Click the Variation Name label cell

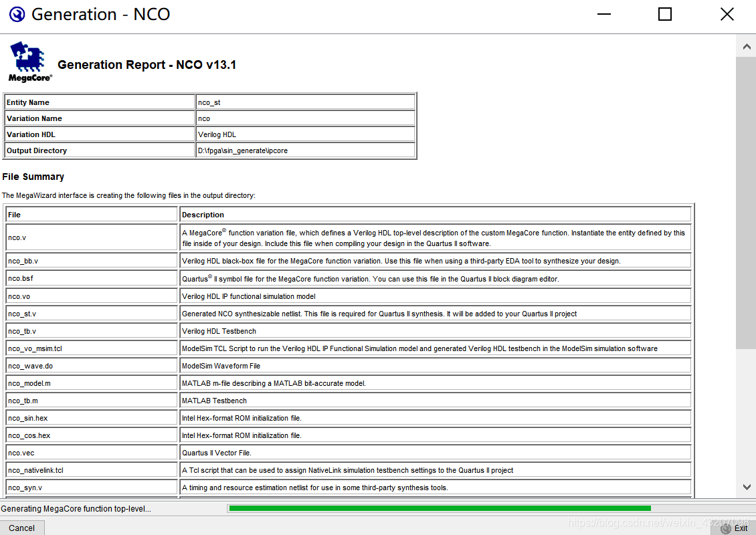(99, 118)
